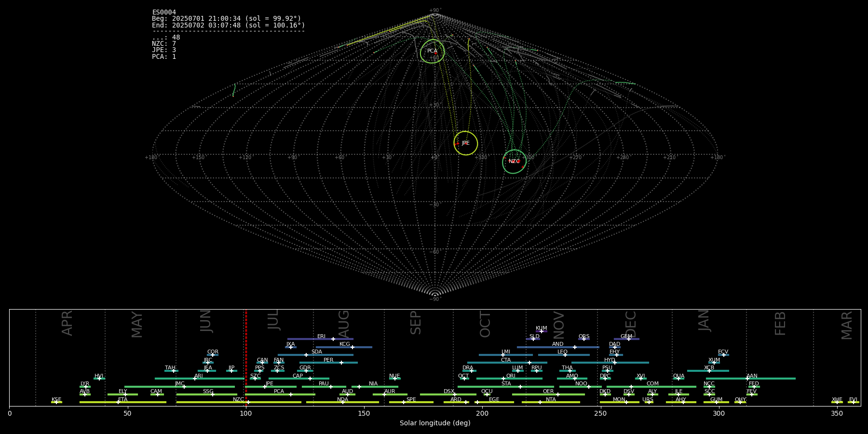
Task: Click the SSG shower label on timeline
Action: click(208, 392)
